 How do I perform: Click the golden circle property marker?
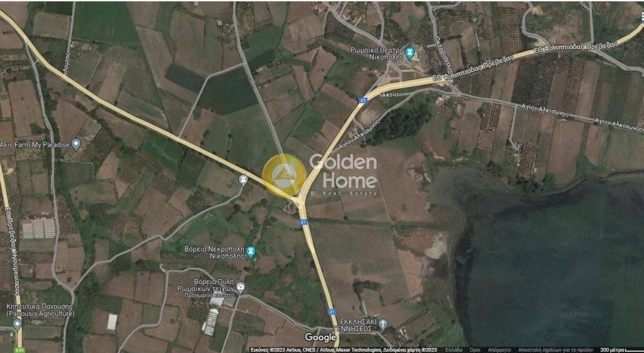point(284,175)
